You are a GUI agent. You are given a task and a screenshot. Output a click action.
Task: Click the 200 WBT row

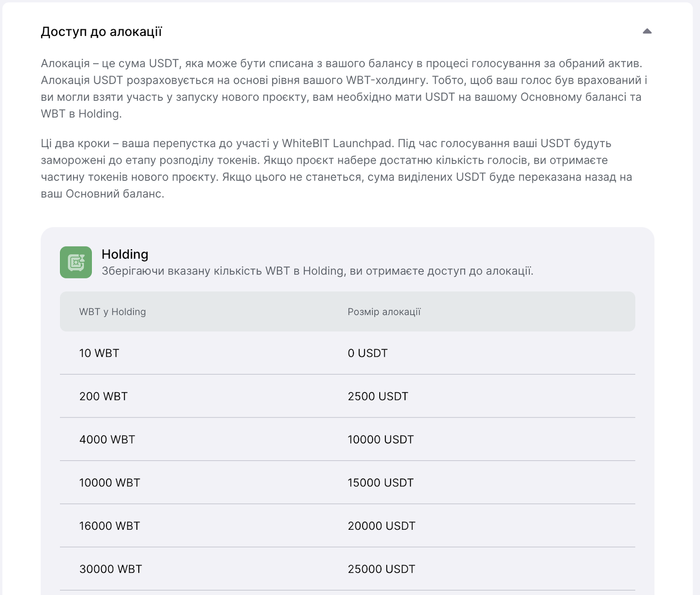click(x=347, y=396)
